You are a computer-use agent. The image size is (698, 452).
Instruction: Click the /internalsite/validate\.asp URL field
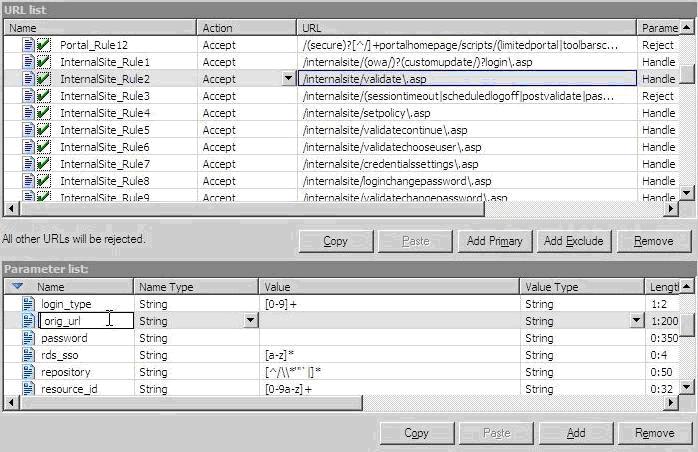pyautogui.click(x=467, y=79)
